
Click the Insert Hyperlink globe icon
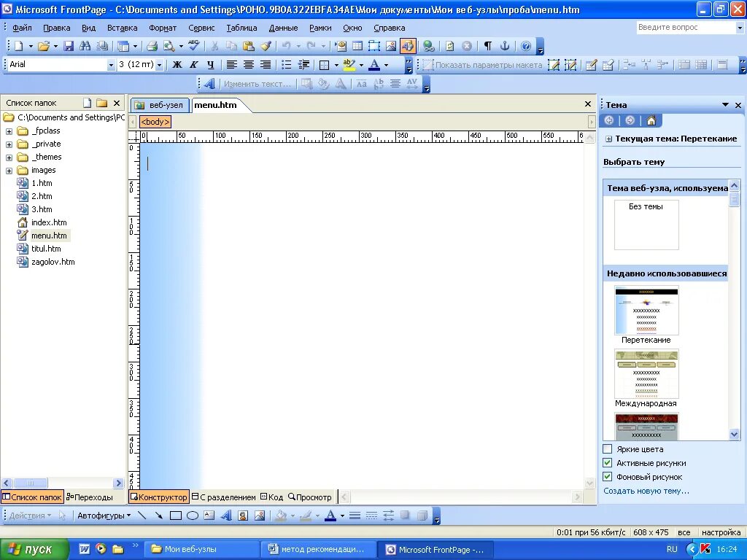[429, 46]
